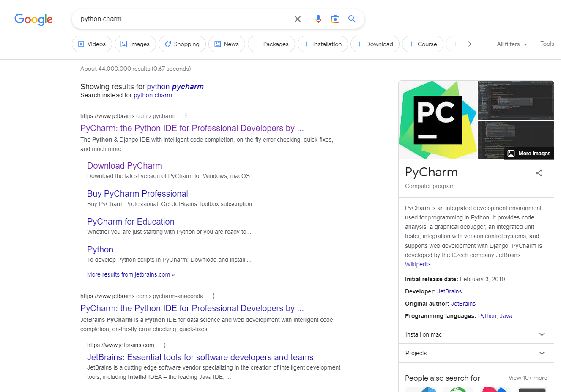Image resolution: width=561 pixels, height=392 pixels.
Task: Open JetBrains Essential tools result link
Action: click(200, 357)
